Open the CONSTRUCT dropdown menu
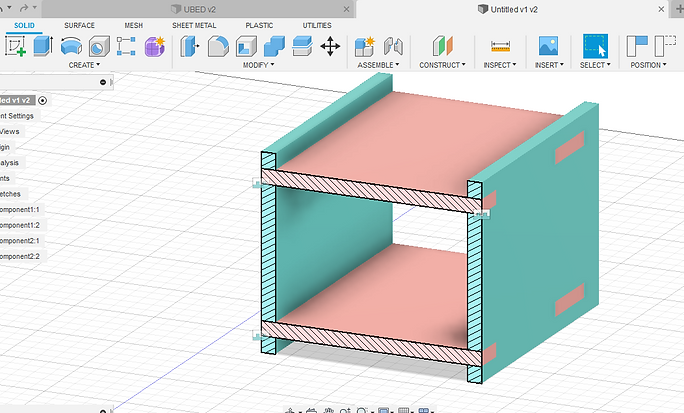 pos(442,65)
